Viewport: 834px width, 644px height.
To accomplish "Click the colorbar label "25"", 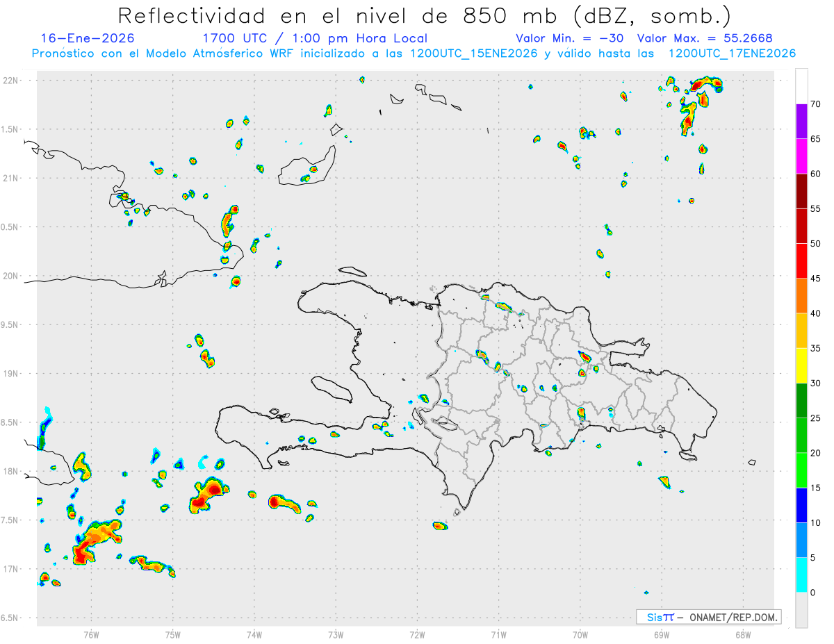I will (x=816, y=418).
